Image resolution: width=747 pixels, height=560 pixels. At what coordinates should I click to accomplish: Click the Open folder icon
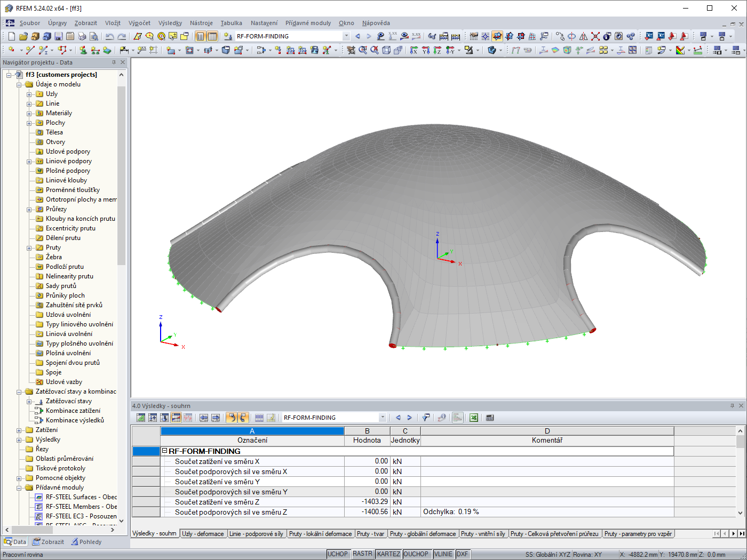click(23, 36)
